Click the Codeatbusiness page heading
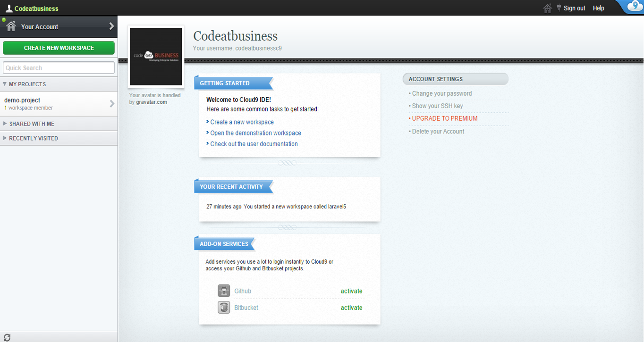Viewport: 644px width, 342px height. pos(235,36)
